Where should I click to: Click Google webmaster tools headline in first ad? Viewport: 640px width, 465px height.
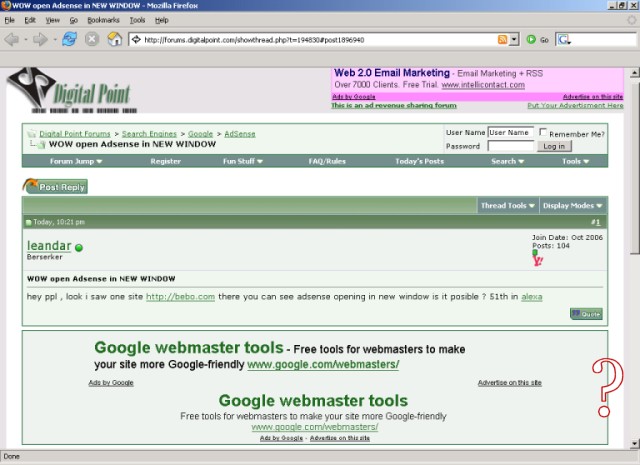[189, 347]
